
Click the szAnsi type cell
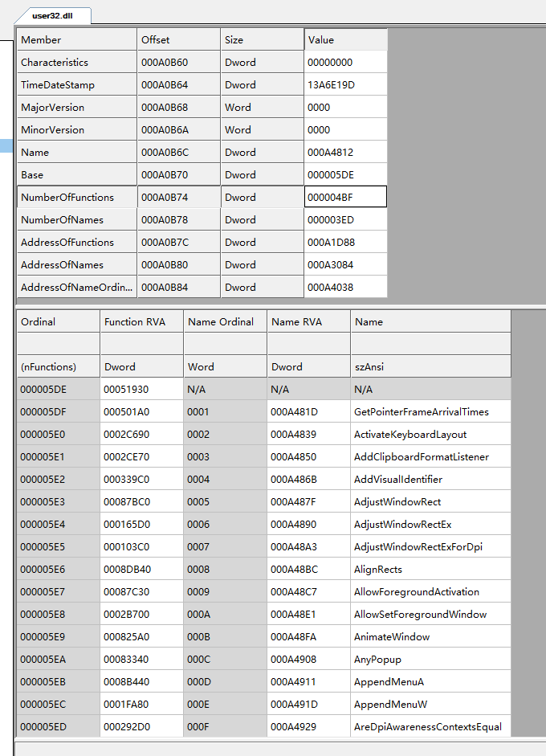click(431, 366)
